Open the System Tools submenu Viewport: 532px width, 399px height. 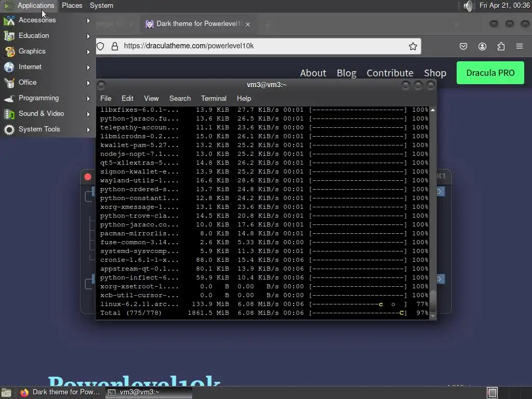pos(47,129)
